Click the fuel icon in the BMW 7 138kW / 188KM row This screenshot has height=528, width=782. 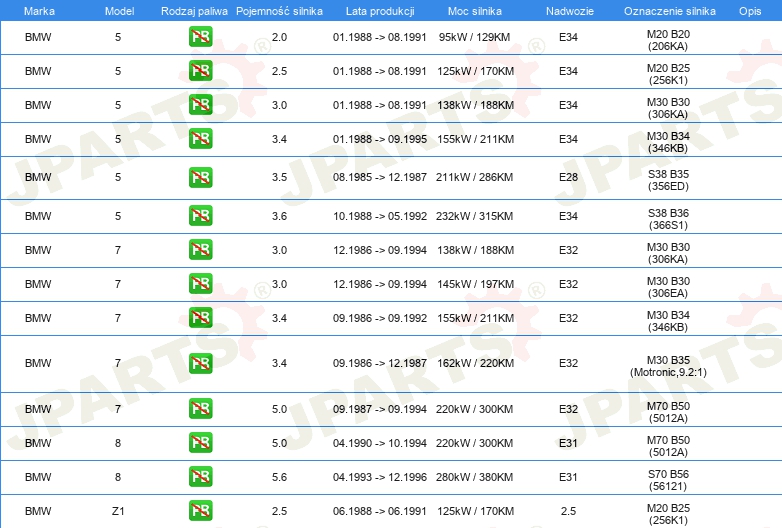[200, 250]
